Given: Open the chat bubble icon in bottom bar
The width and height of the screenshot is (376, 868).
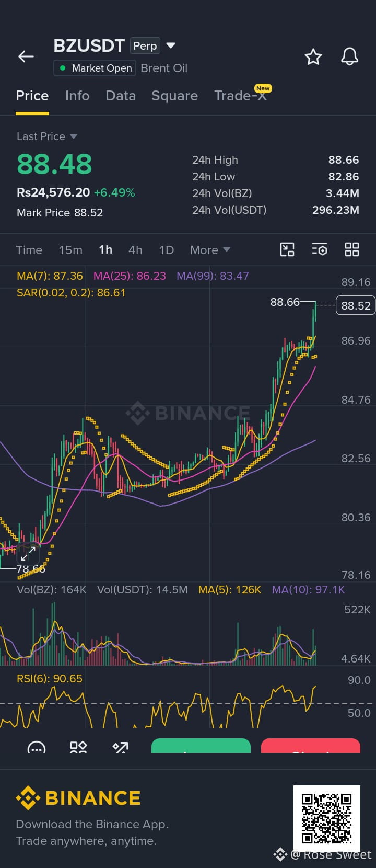Looking at the screenshot, I should click(x=36, y=748).
